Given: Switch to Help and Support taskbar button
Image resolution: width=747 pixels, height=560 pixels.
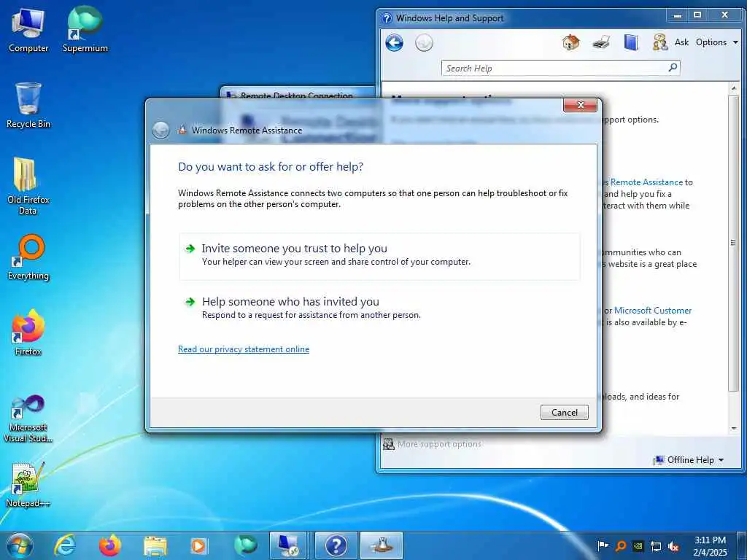Looking at the screenshot, I should pos(336,545).
